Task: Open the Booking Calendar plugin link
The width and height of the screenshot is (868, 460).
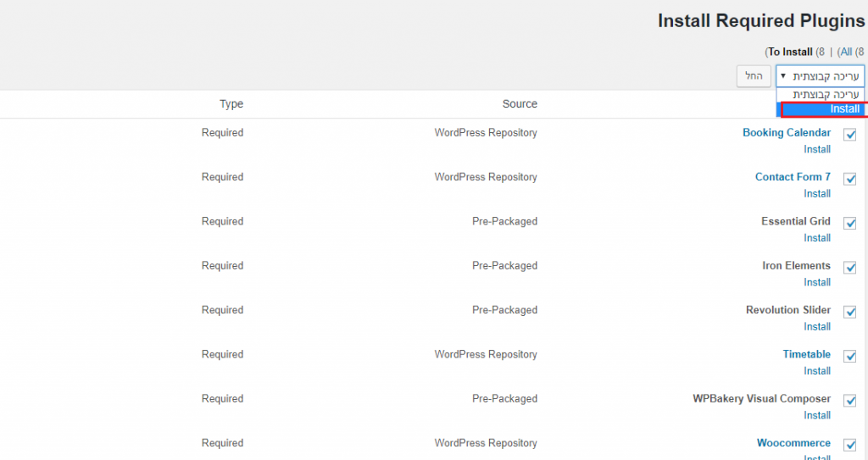Action: pyautogui.click(x=787, y=132)
